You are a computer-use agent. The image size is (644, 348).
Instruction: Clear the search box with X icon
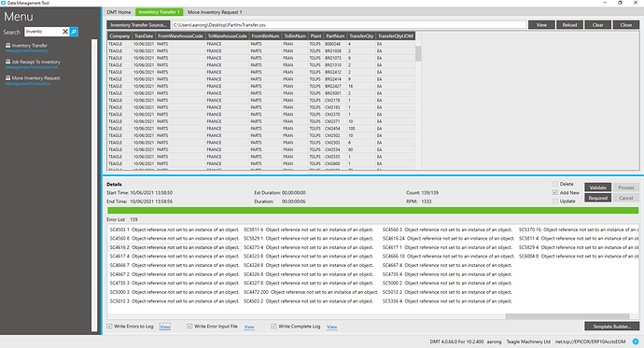click(65, 32)
